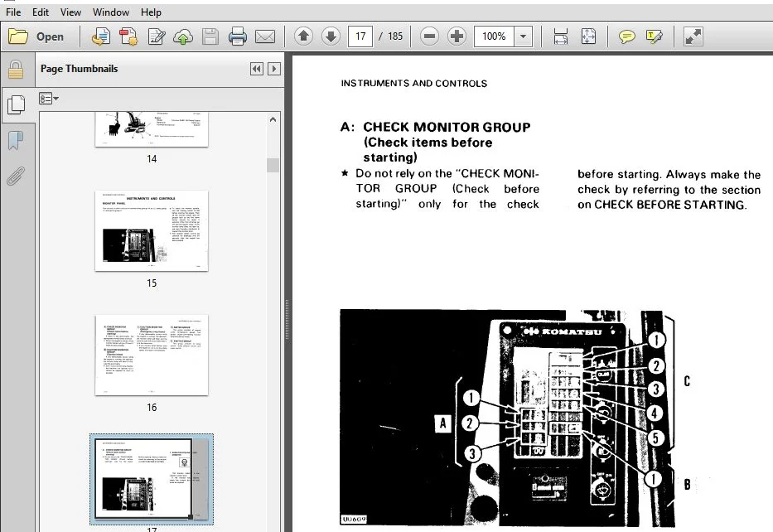Click the expand panel right-arrow button
This screenshot has height=532, width=773.
pos(274,69)
